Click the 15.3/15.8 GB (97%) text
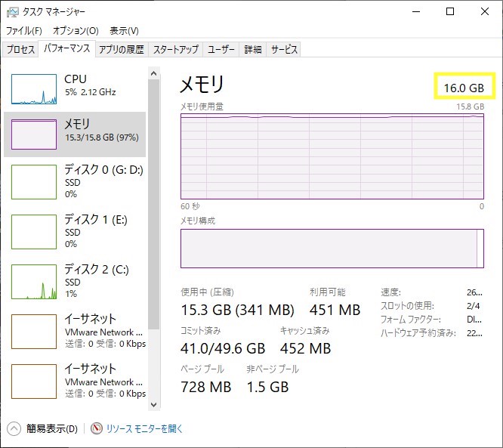Viewport: 503px width, 448px height. tap(102, 137)
